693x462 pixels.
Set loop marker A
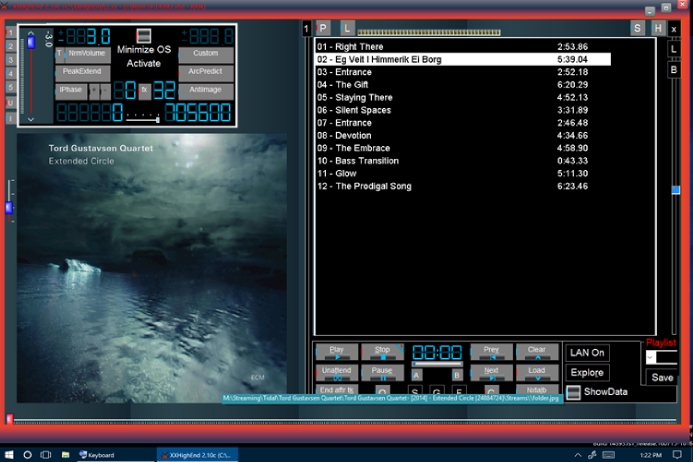(416, 375)
